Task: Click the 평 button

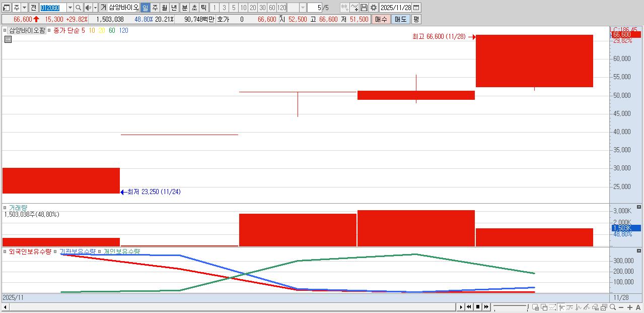Action: click(x=416, y=19)
